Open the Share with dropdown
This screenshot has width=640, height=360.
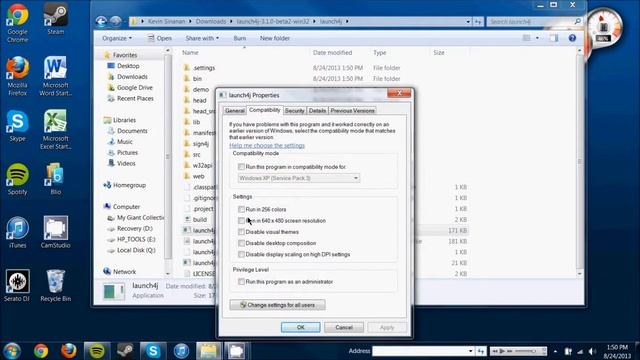pos(202,38)
